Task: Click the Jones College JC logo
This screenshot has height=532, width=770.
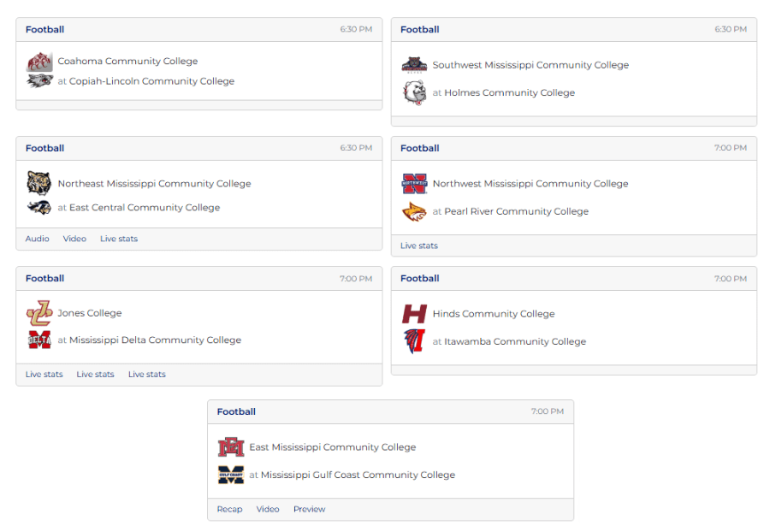Action: [x=39, y=313]
